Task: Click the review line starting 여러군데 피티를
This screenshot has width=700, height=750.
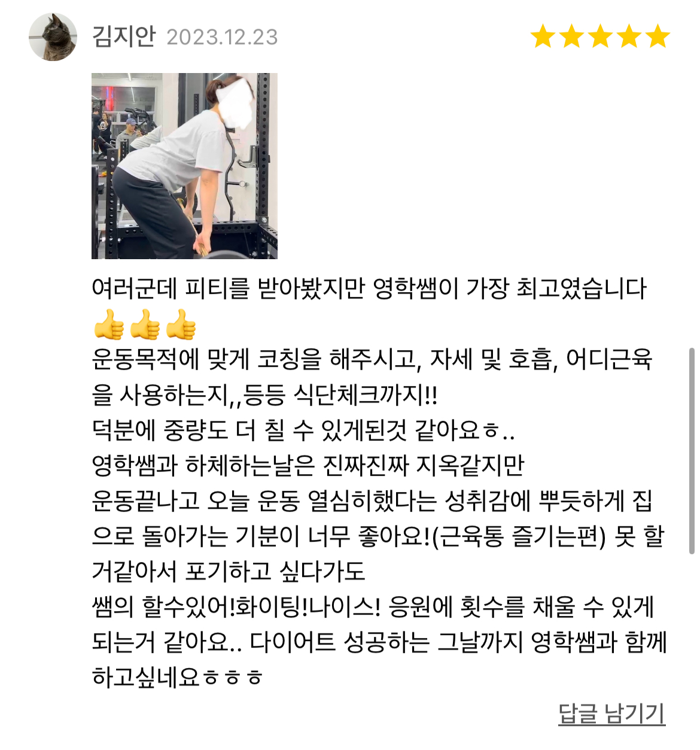Action: tap(369, 289)
